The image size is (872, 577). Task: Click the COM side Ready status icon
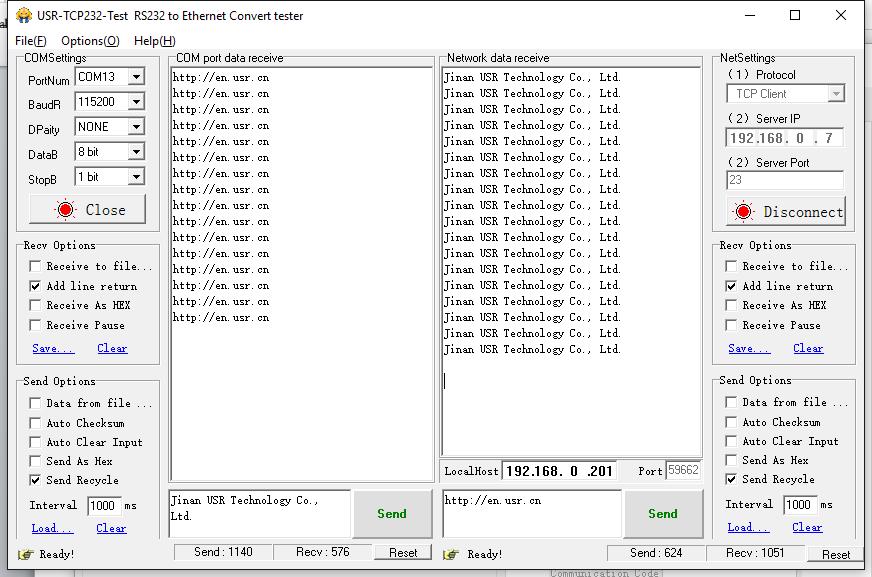pos(26,554)
